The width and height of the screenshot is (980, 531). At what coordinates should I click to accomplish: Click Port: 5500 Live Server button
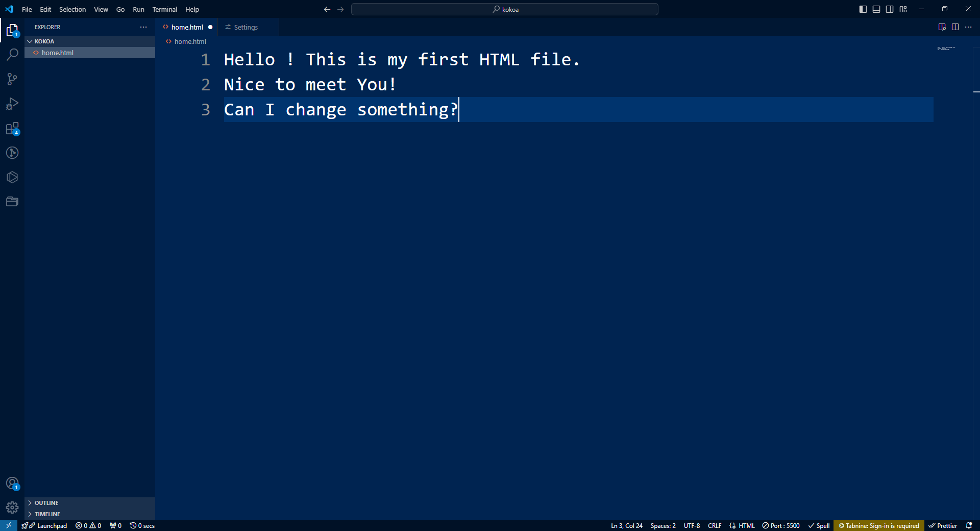[781, 525]
